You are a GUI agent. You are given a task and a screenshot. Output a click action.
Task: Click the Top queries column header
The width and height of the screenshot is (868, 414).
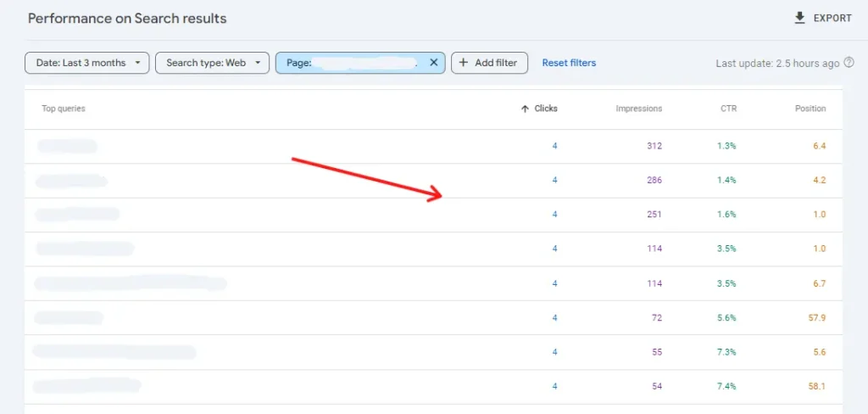coord(64,109)
